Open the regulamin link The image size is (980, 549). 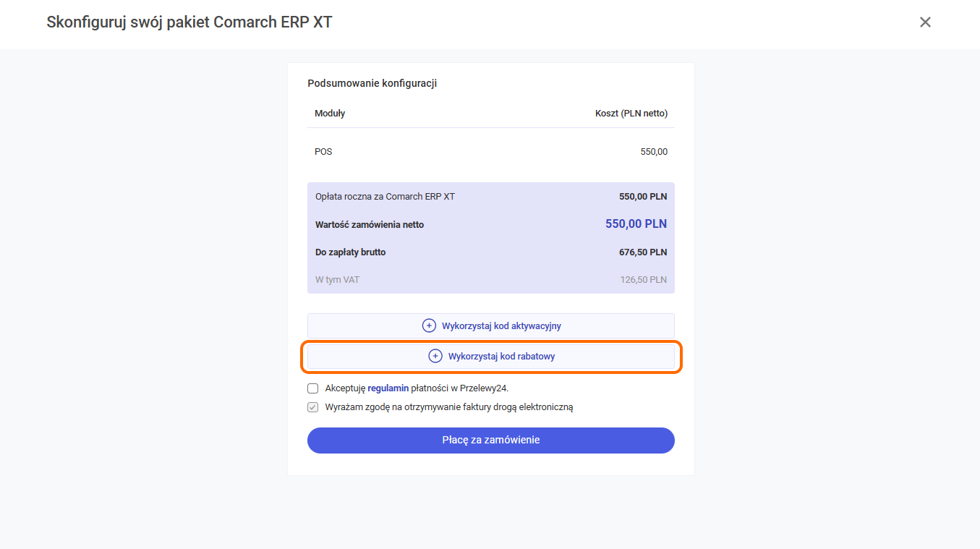388,388
